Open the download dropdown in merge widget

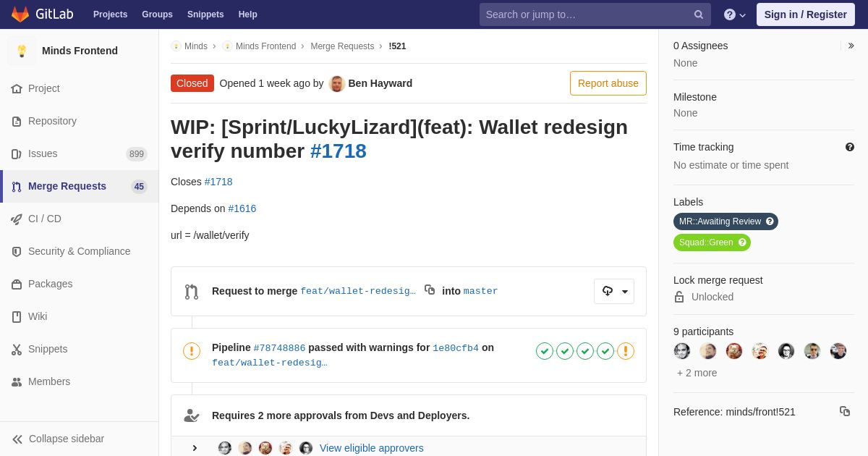coord(614,291)
